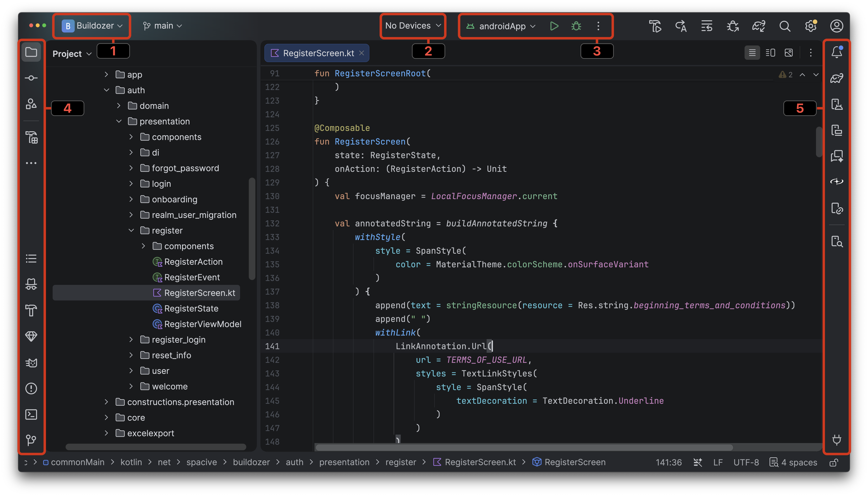Click the Search Everywhere magnifier icon

click(785, 26)
